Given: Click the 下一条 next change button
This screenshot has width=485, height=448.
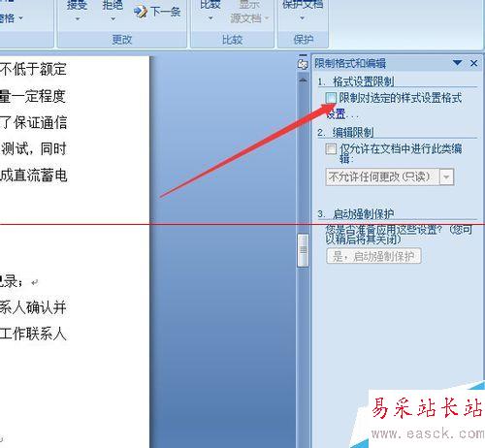Looking at the screenshot, I should 157,12.
